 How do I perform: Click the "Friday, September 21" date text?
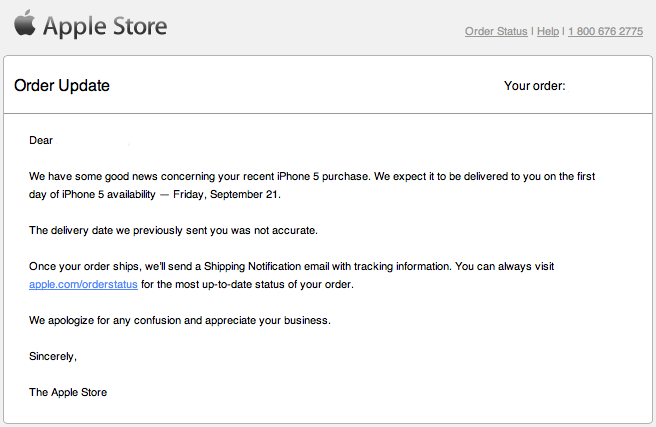(226, 194)
